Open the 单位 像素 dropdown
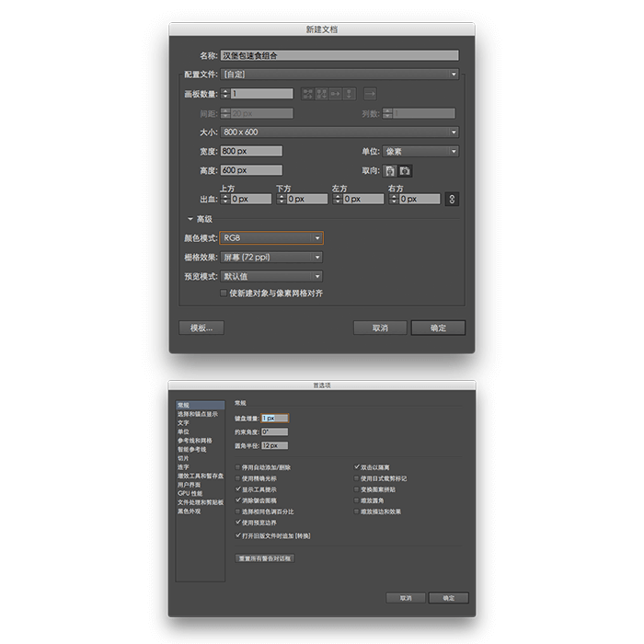644x644 pixels. [x=420, y=151]
